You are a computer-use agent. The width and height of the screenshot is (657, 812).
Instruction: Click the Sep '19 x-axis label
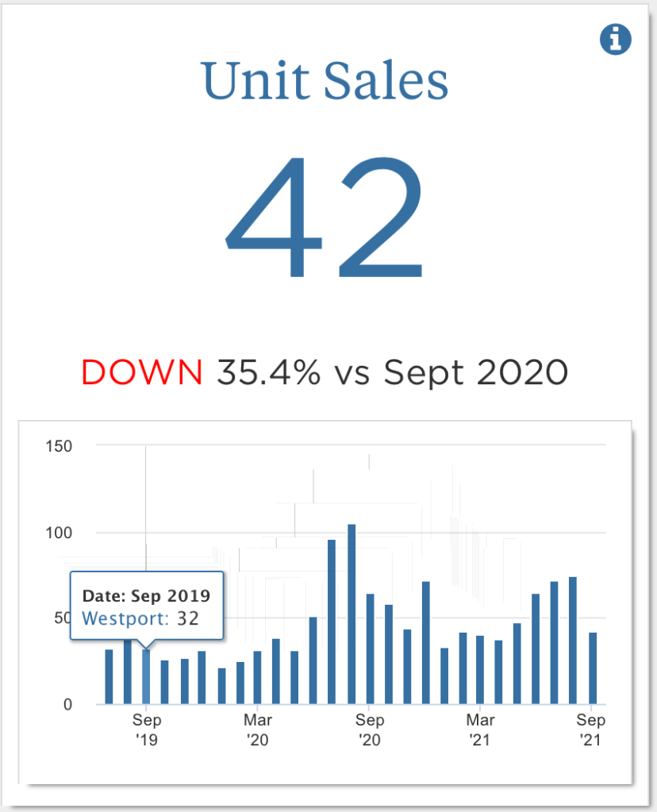(x=147, y=729)
